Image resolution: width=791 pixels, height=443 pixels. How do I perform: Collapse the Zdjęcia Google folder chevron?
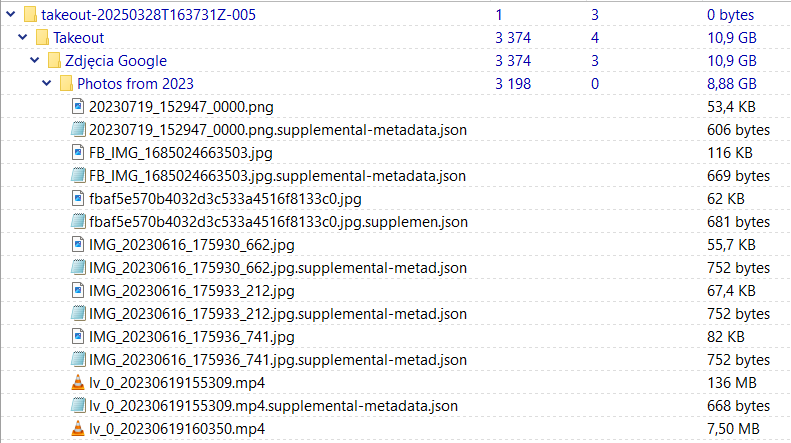tap(34, 61)
